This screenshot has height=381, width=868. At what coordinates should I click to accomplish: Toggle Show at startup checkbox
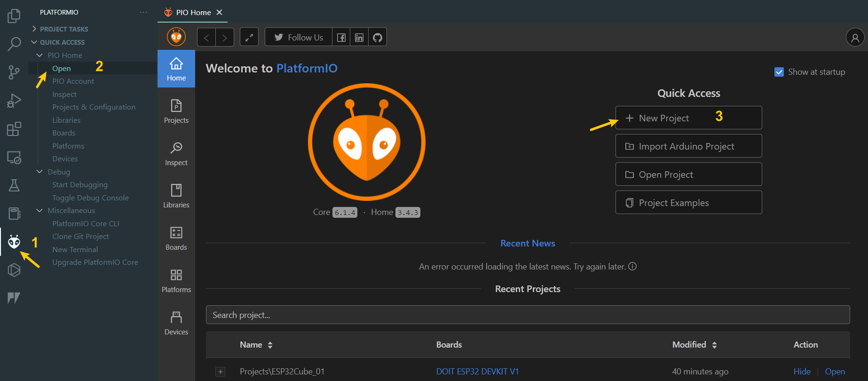pyautogui.click(x=779, y=72)
